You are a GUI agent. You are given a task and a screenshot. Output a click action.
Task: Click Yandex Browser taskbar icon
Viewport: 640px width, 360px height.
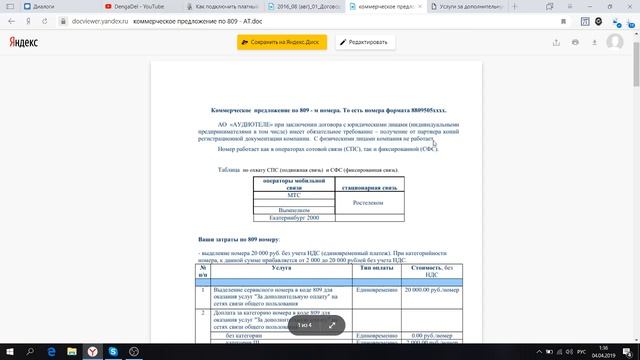pyautogui.click(x=93, y=351)
